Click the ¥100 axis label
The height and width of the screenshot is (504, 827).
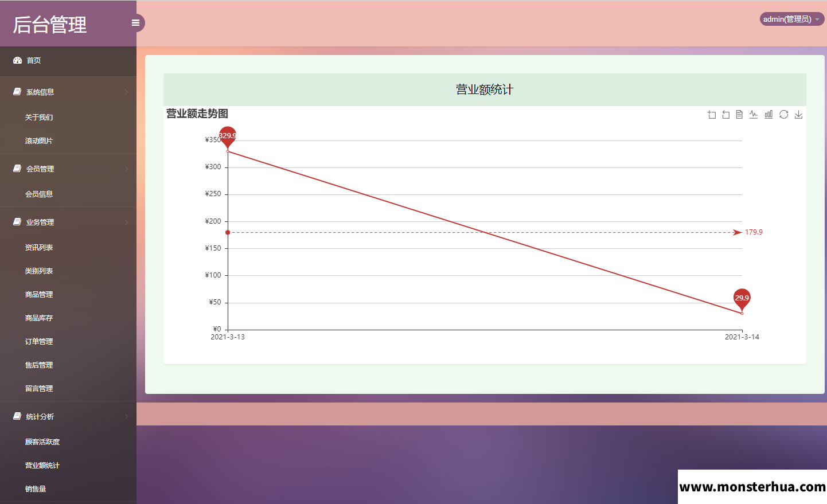213,275
